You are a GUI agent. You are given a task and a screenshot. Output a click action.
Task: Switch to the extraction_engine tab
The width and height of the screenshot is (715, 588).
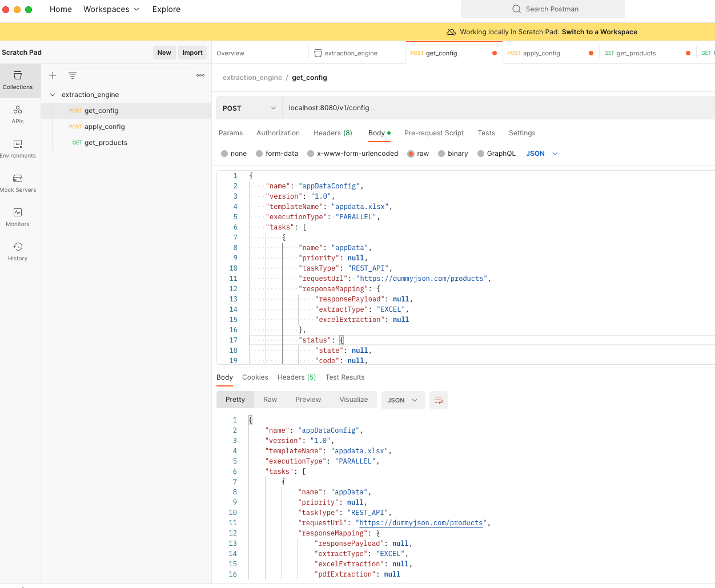click(351, 53)
